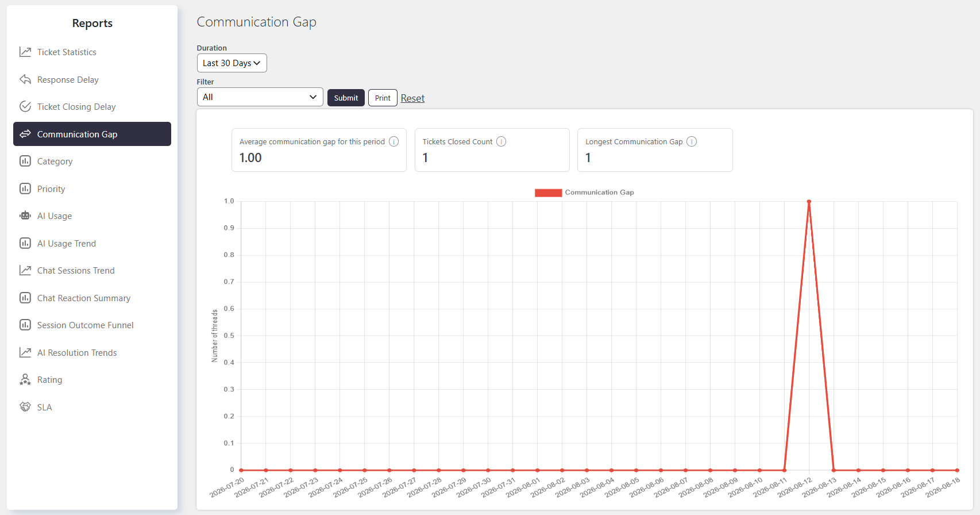Go to Ticket Closing Delay report
This screenshot has height=515, width=980.
[x=92, y=106]
